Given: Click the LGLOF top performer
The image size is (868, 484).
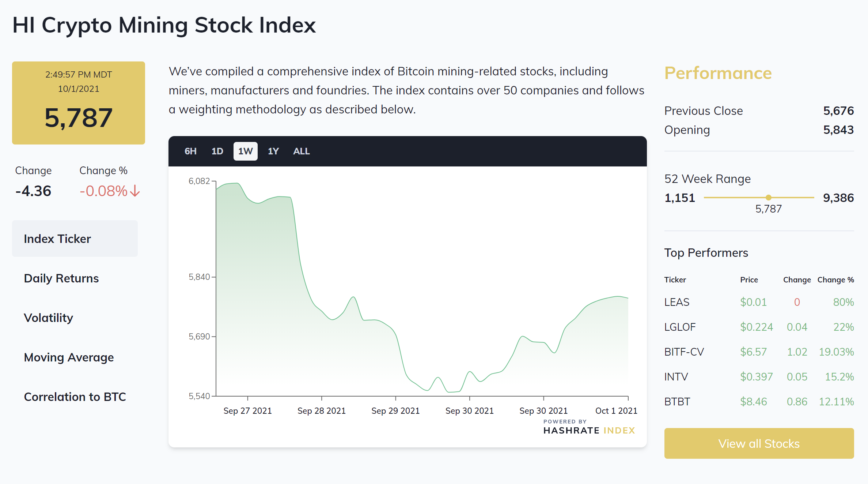Looking at the screenshot, I should point(680,327).
